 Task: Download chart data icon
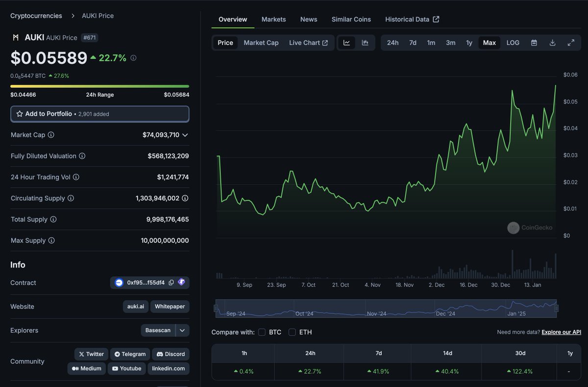(552, 43)
